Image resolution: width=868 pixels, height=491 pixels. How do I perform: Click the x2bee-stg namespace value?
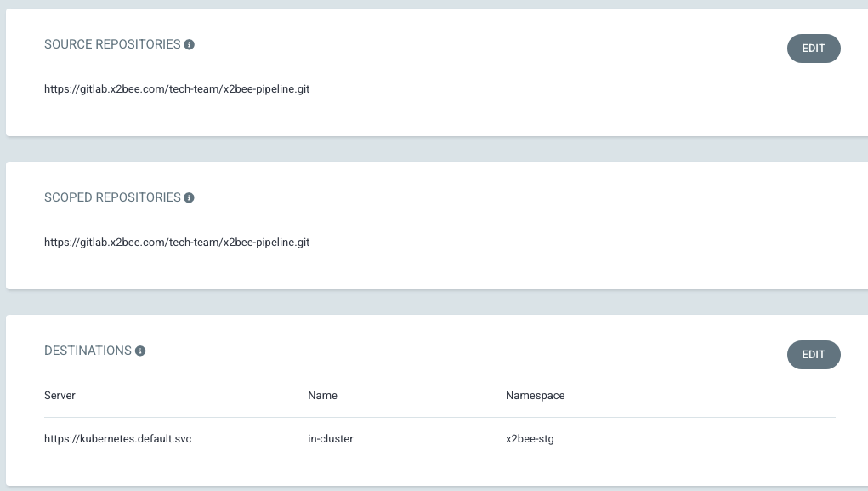click(x=530, y=439)
